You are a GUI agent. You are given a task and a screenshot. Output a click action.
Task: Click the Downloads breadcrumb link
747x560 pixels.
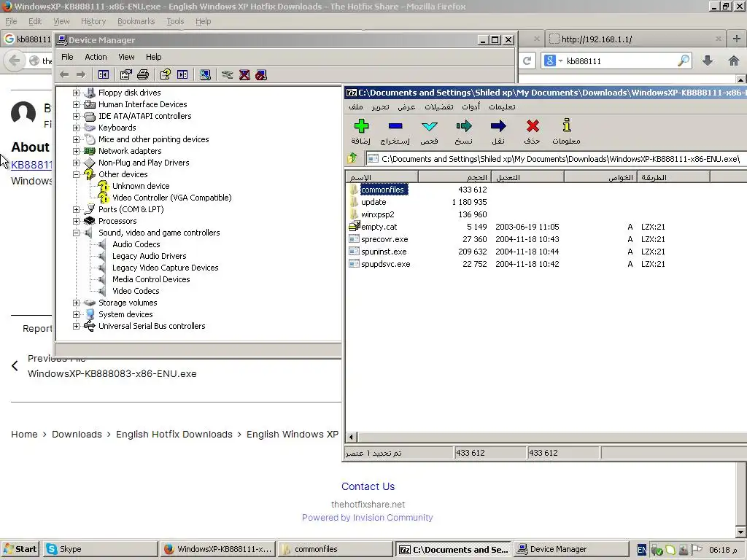(77, 435)
